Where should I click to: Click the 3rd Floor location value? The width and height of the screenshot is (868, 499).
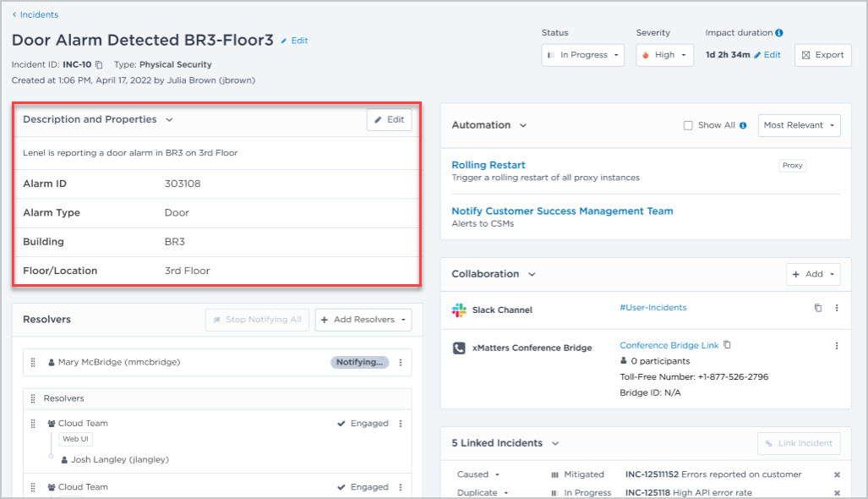[x=187, y=271]
